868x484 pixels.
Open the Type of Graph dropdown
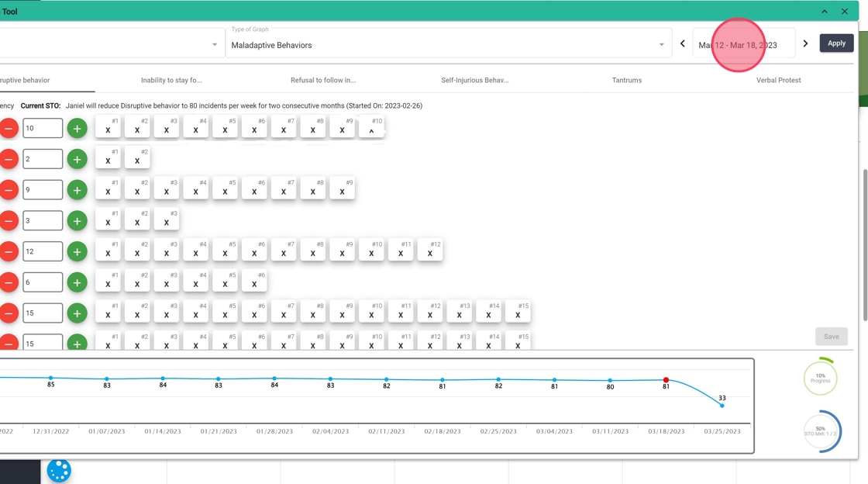pyautogui.click(x=448, y=44)
